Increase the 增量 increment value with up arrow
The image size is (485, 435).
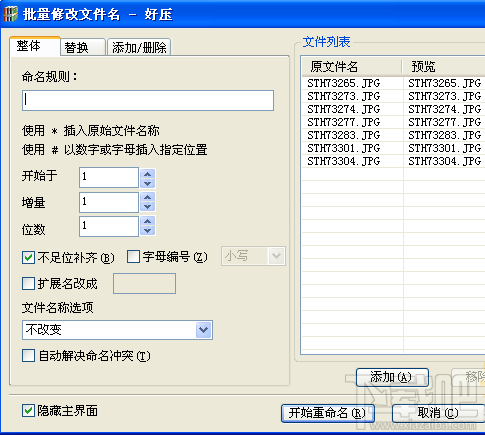point(148,197)
